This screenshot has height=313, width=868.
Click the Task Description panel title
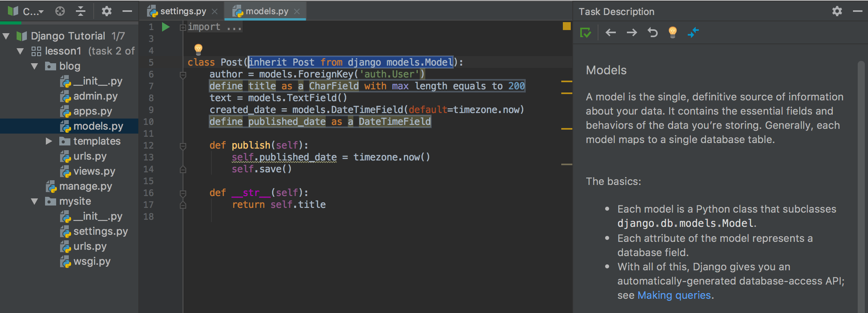pos(617,11)
